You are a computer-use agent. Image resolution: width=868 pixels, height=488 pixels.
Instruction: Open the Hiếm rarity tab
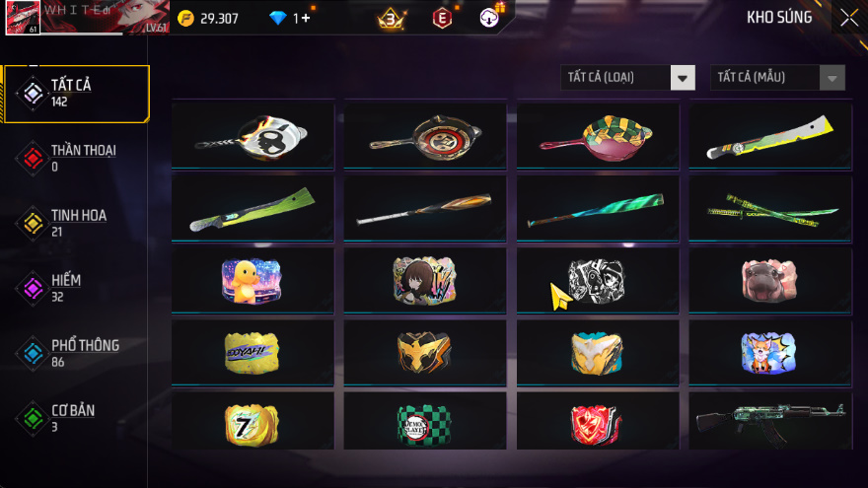pyautogui.click(x=75, y=288)
